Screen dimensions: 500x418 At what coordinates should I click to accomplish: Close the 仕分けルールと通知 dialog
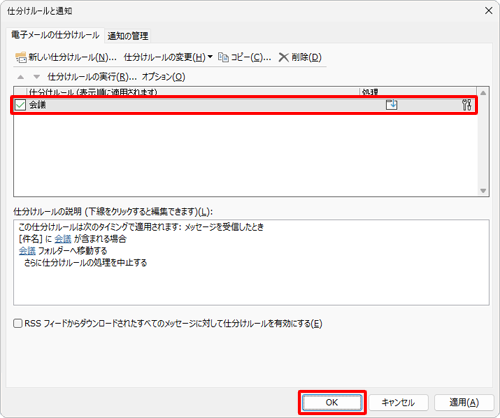click(x=489, y=11)
